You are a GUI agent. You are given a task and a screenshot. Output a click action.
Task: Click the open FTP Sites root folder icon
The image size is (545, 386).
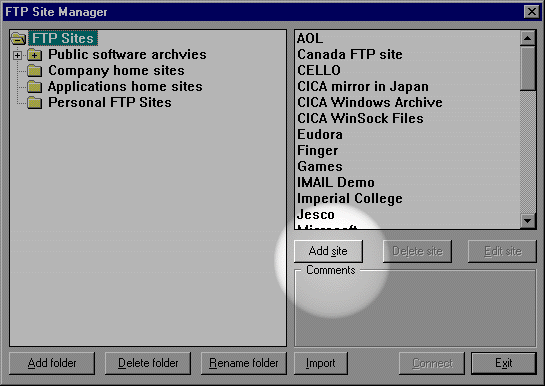tap(18, 38)
